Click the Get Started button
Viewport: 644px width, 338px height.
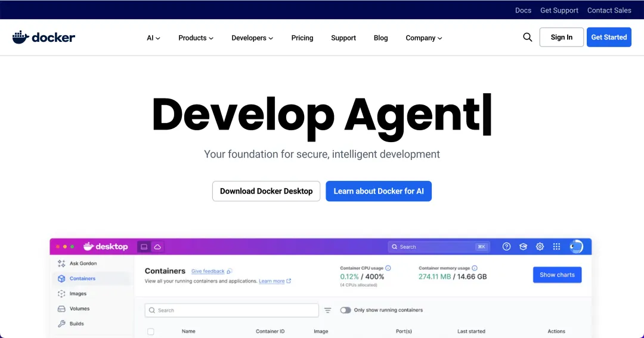click(x=609, y=37)
